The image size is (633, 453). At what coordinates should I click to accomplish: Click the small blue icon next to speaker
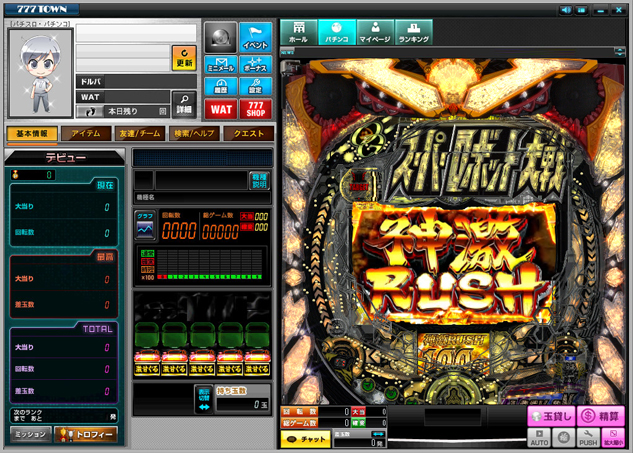tap(582, 10)
